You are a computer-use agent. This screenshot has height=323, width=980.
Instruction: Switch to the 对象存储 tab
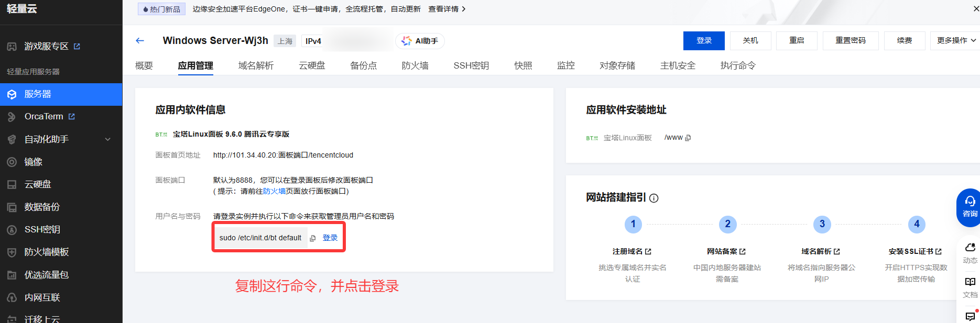tap(617, 65)
